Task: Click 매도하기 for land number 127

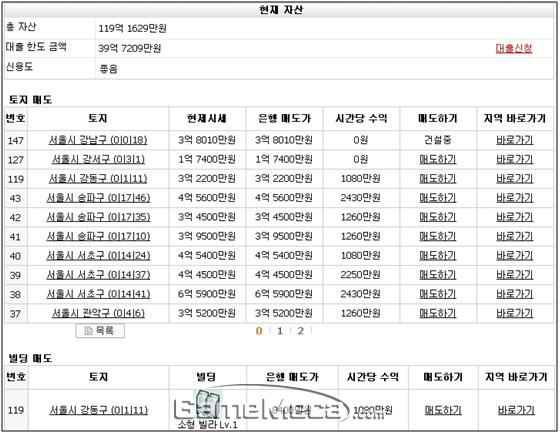Action: 438,159
